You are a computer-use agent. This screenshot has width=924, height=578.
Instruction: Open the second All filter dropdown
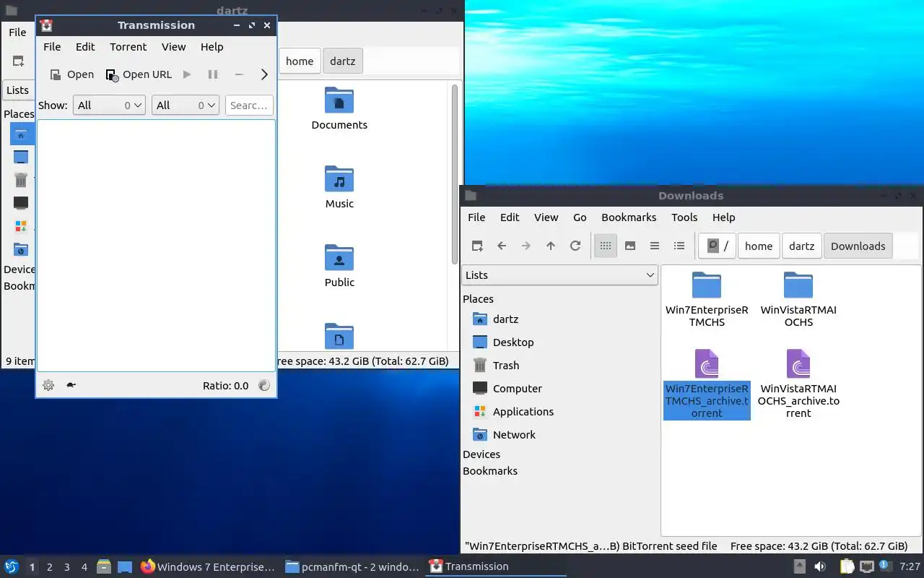(185, 105)
